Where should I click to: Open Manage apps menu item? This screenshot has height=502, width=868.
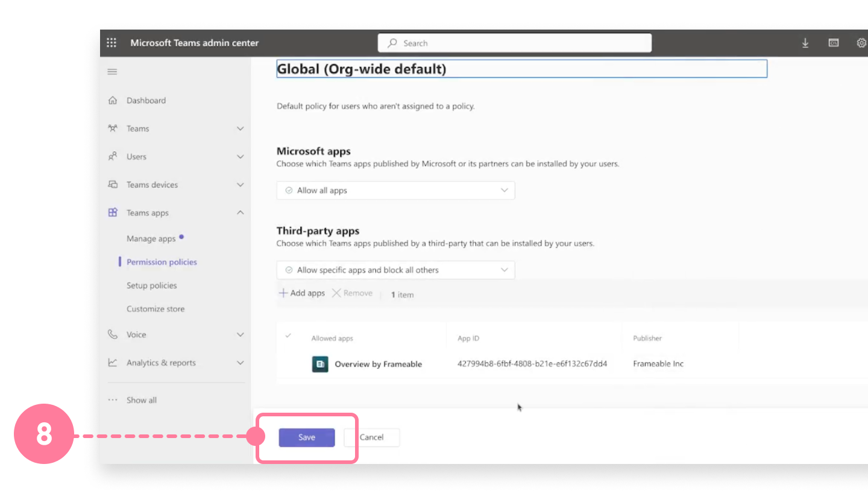[151, 238]
